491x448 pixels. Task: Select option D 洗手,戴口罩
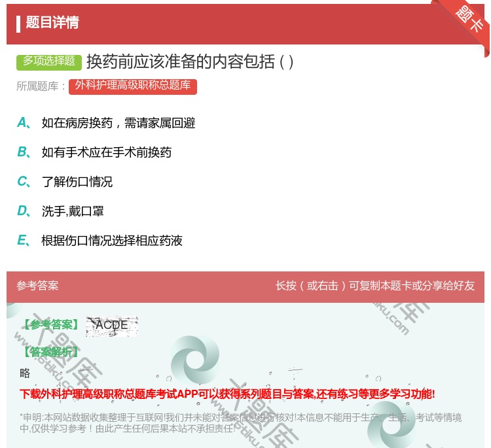(x=73, y=211)
